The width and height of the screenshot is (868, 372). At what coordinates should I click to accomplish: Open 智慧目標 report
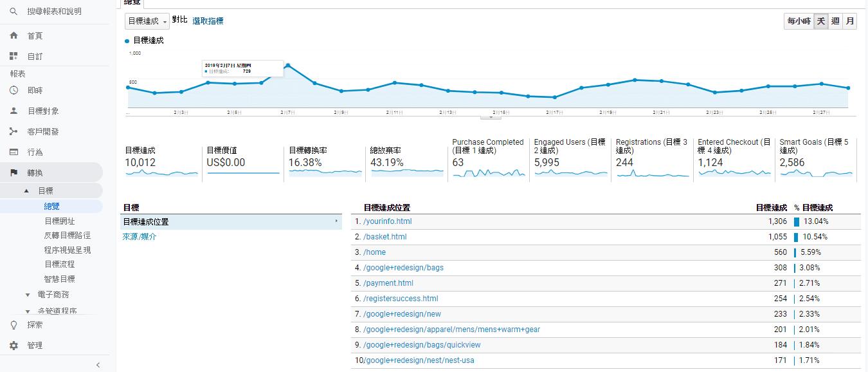click(x=60, y=279)
